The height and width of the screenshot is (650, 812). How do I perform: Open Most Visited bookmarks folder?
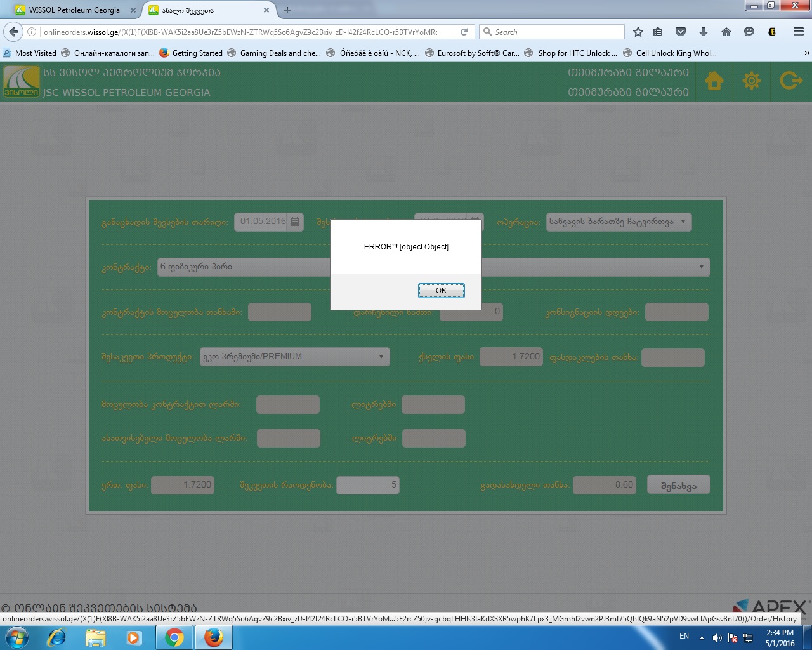click(30, 53)
